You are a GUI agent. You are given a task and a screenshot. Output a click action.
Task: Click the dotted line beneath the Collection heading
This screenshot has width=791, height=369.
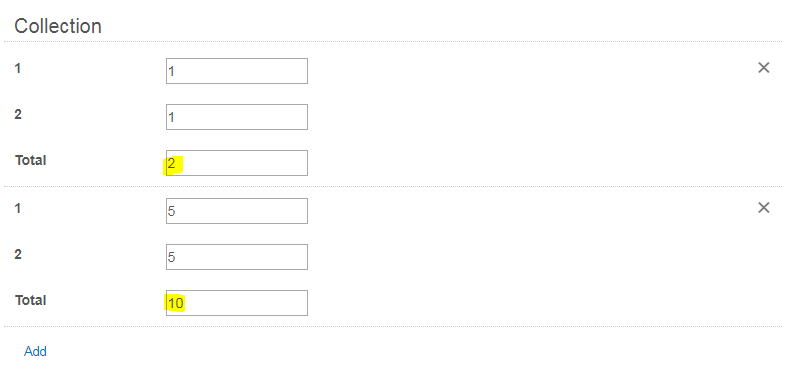pyautogui.click(x=393, y=41)
